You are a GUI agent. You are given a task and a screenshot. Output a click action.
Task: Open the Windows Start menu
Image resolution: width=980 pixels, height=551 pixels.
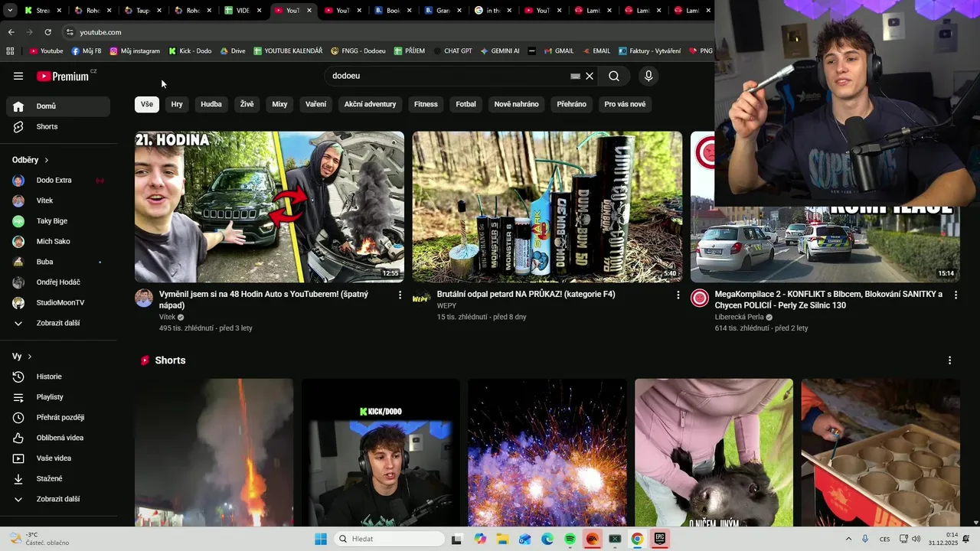pos(321,539)
